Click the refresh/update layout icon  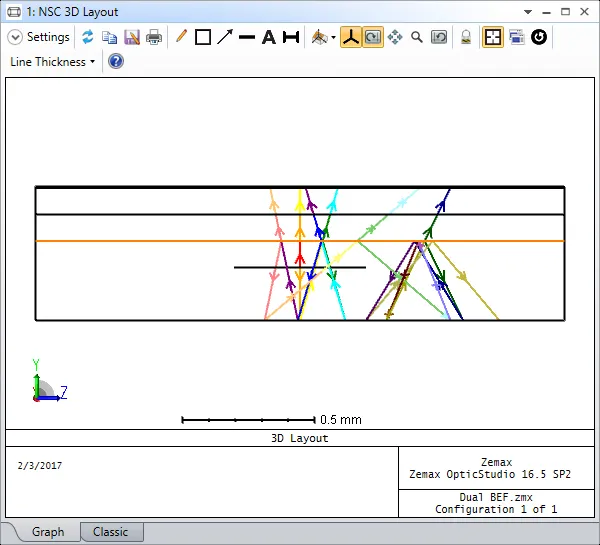pyautogui.click(x=88, y=37)
